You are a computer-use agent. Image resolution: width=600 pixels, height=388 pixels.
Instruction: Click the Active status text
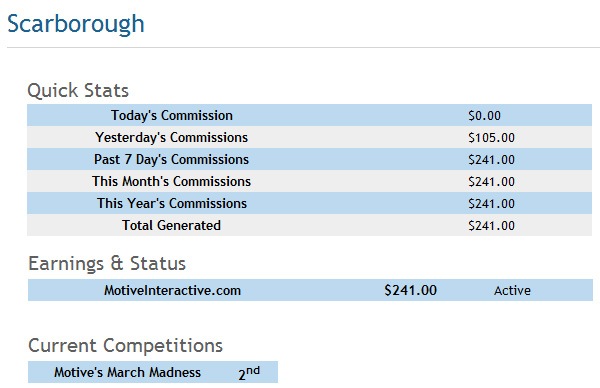[x=512, y=290]
